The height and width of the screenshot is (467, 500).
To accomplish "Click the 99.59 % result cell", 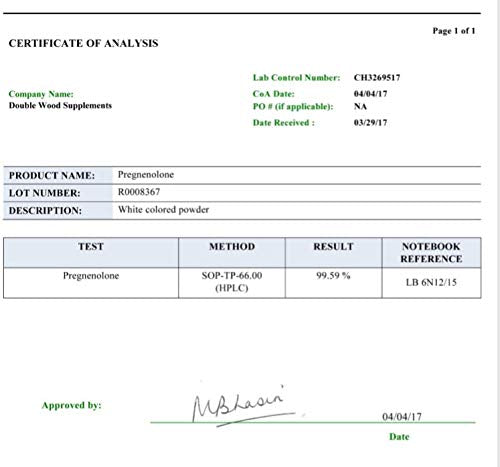I will 333,283.
